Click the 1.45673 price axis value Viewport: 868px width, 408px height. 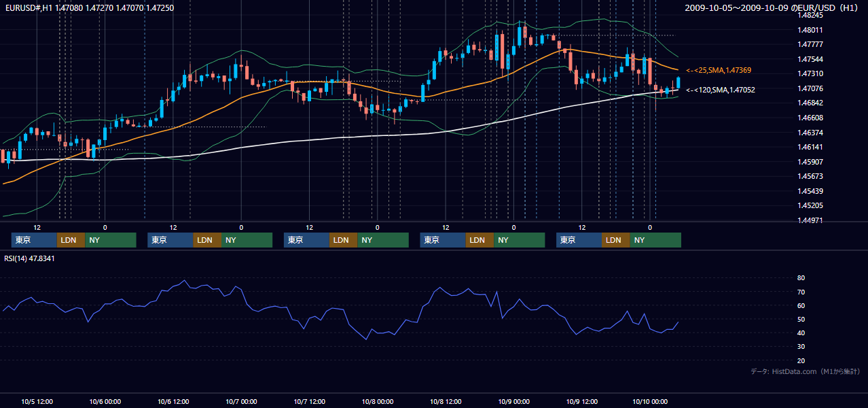810,176
